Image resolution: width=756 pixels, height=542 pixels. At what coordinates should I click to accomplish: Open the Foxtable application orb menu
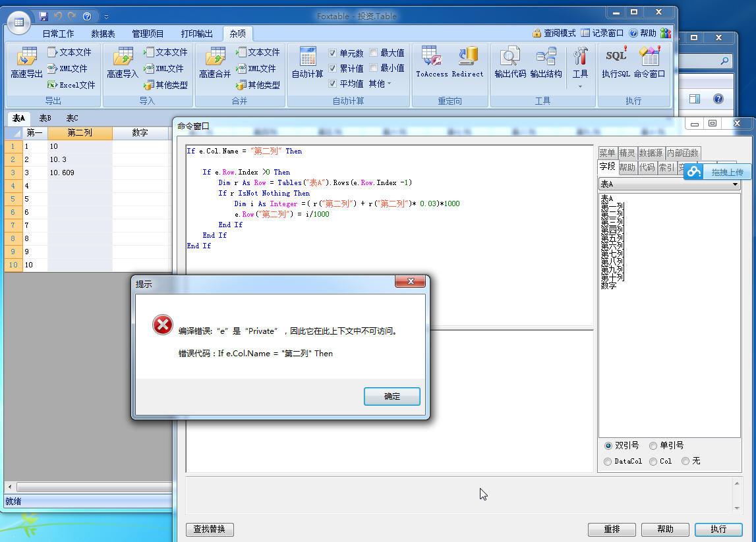[x=19, y=22]
